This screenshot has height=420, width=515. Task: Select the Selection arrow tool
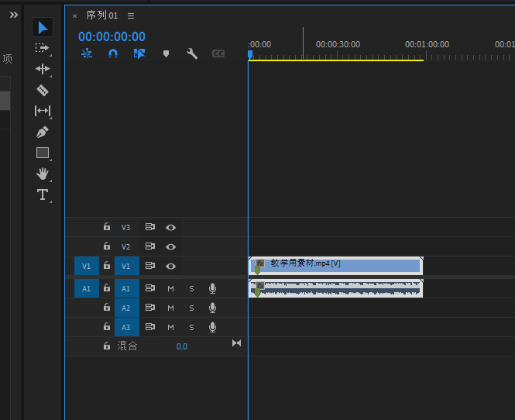[x=43, y=28]
